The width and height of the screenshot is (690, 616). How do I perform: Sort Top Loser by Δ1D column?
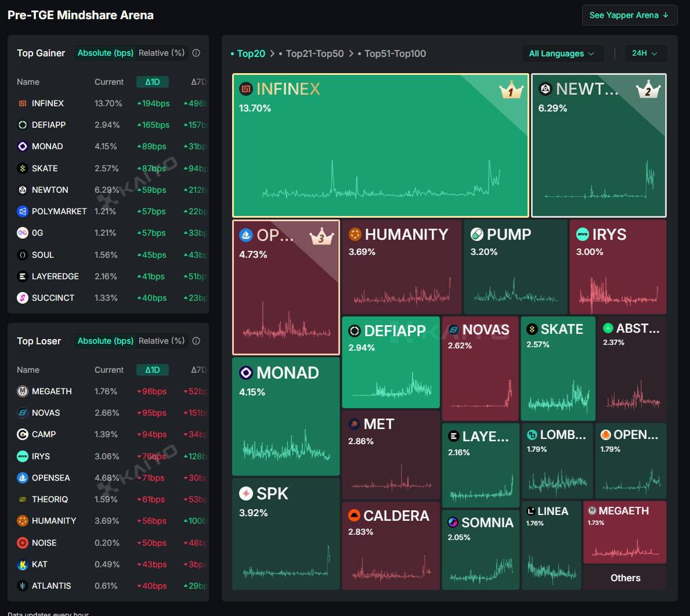[x=153, y=370]
